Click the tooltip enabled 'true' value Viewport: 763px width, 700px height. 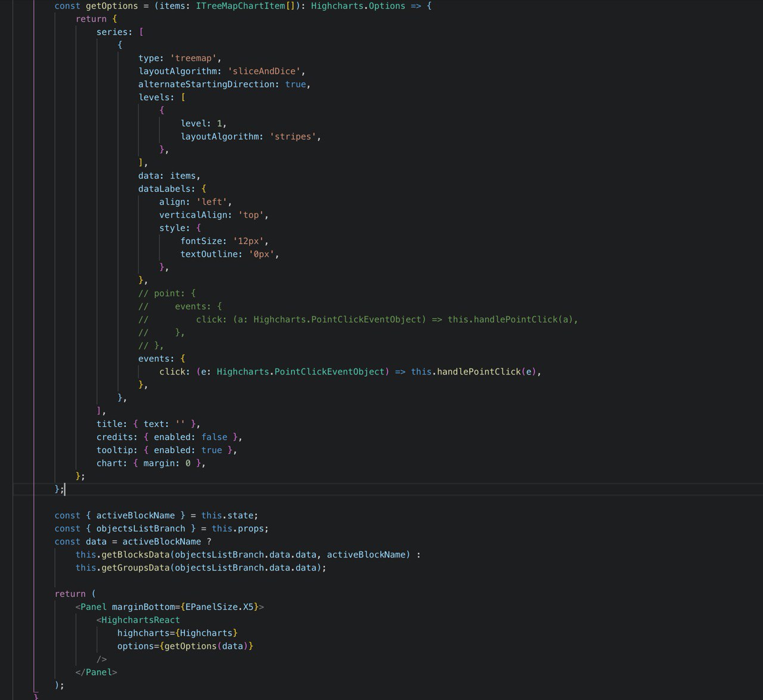pyautogui.click(x=212, y=451)
